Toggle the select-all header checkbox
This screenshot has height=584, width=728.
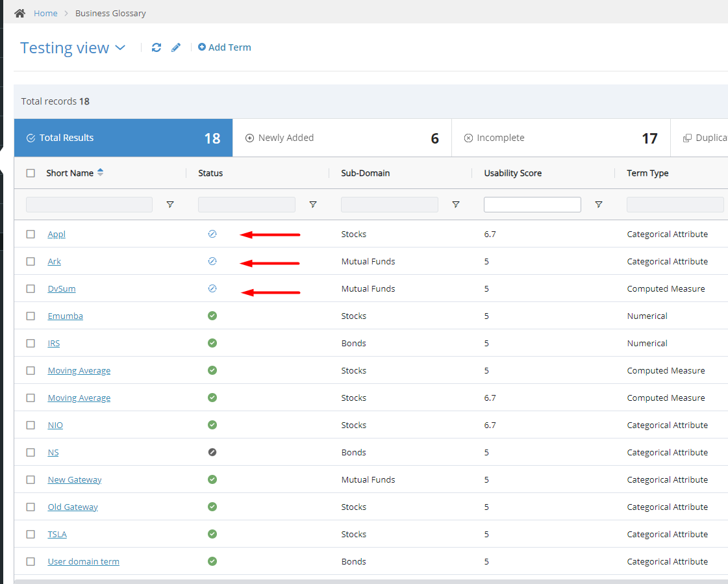(31, 173)
